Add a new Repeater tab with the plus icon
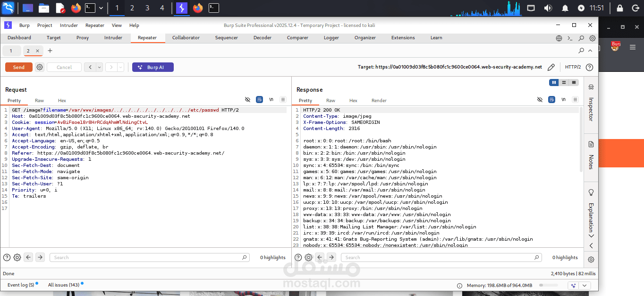 point(50,51)
